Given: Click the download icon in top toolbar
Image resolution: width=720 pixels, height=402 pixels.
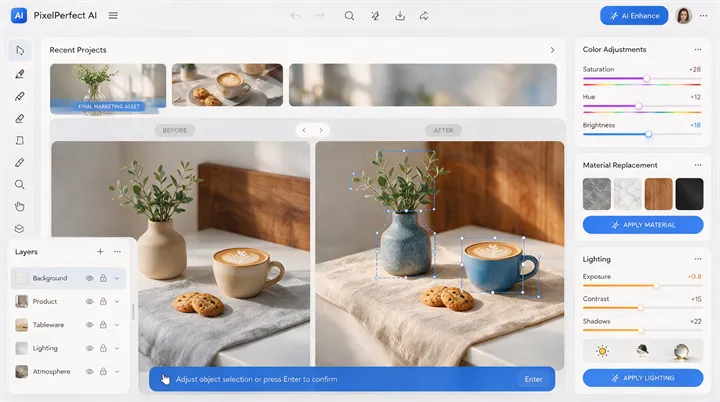Looking at the screenshot, I should click(400, 16).
